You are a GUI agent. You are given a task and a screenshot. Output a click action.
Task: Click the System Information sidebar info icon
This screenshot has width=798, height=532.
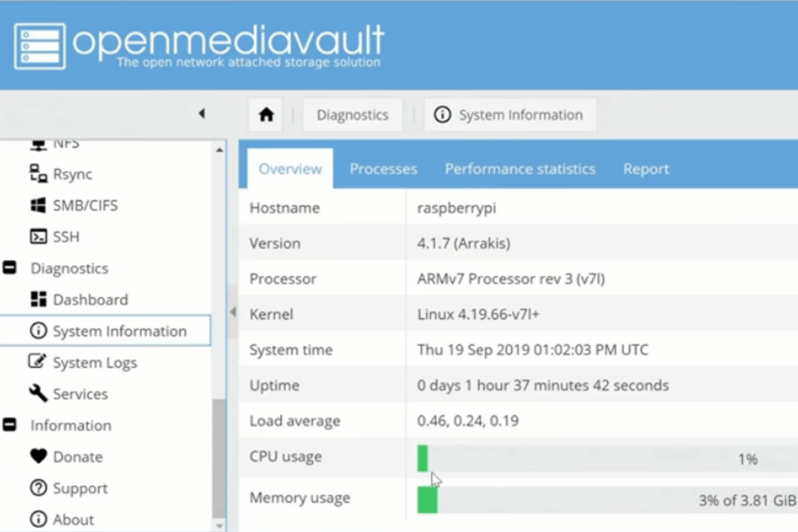(x=38, y=330)
